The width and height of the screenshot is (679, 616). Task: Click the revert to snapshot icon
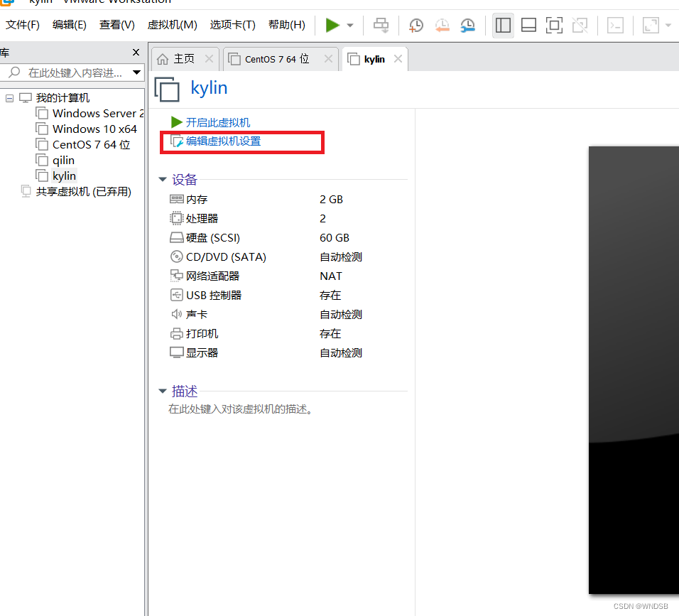coord(442,25)
